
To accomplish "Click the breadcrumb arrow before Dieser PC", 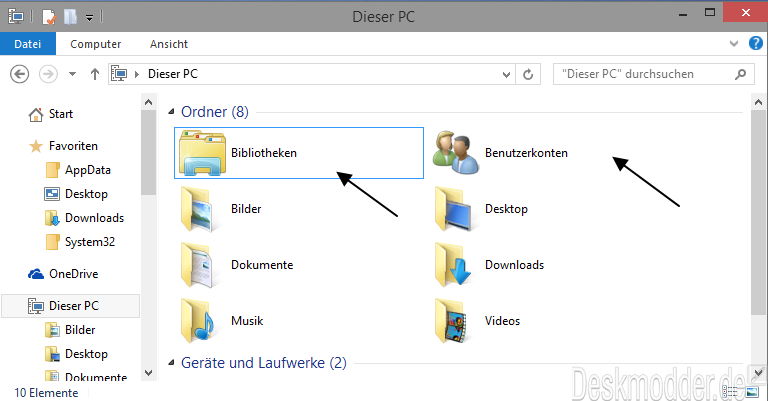I will pos(137,74).
